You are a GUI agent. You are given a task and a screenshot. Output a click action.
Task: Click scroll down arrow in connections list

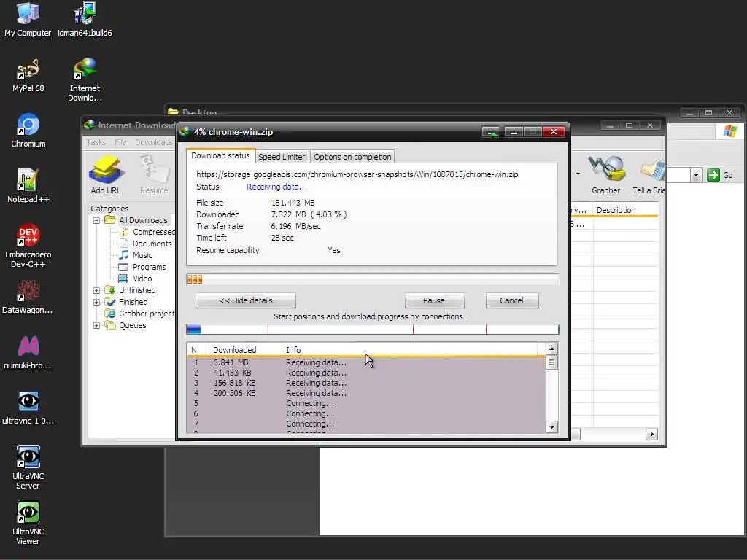click(551, 427)
